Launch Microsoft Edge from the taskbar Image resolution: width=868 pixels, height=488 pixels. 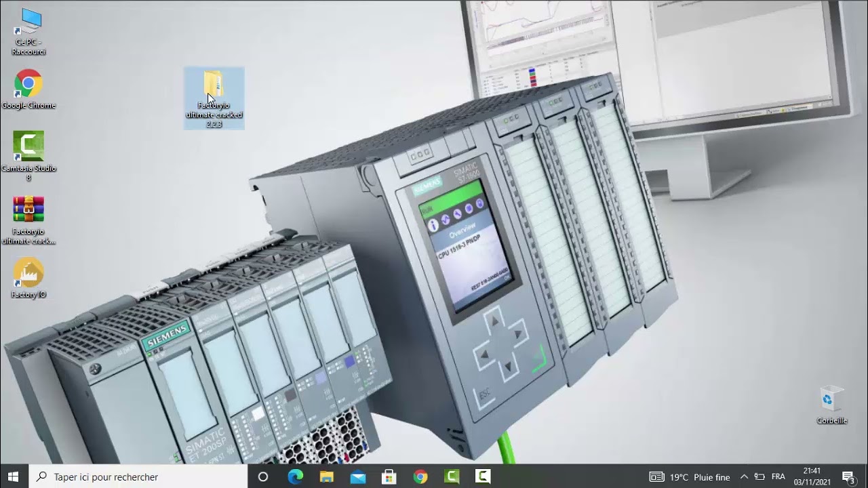[295, 477]
